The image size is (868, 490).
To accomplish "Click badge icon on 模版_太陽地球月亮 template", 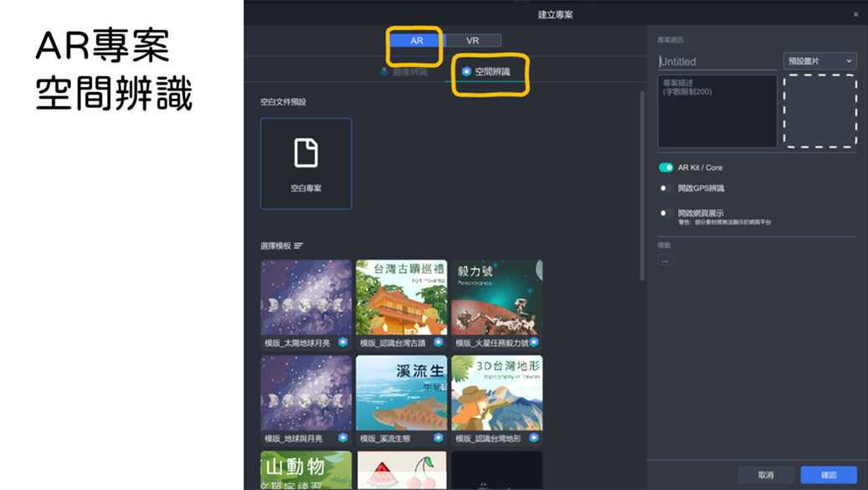I will point(342,343).
